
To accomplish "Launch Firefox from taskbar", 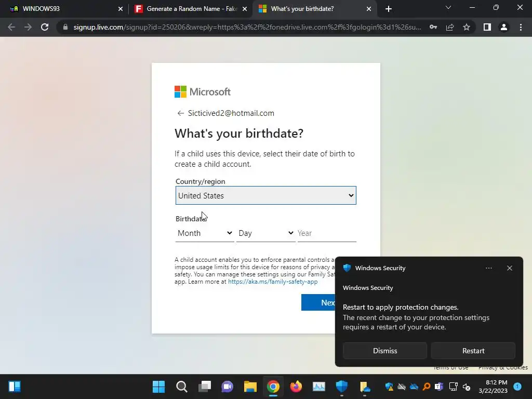I will pos(296,387).
